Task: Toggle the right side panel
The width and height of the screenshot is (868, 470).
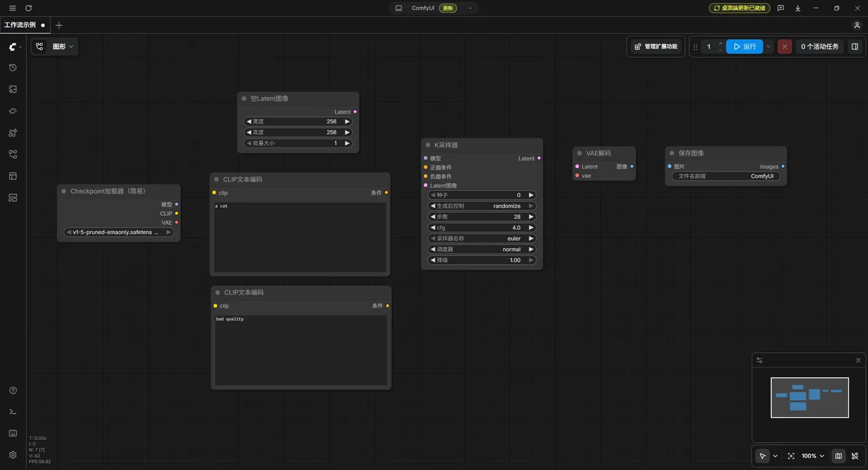Action: [x=855, y=47]
